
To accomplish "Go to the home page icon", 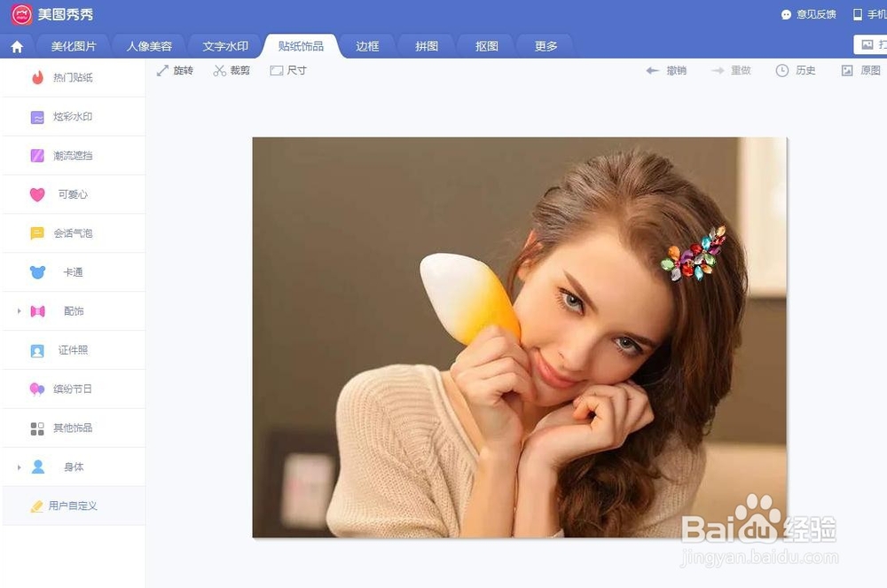I will (x=17, y=47).
